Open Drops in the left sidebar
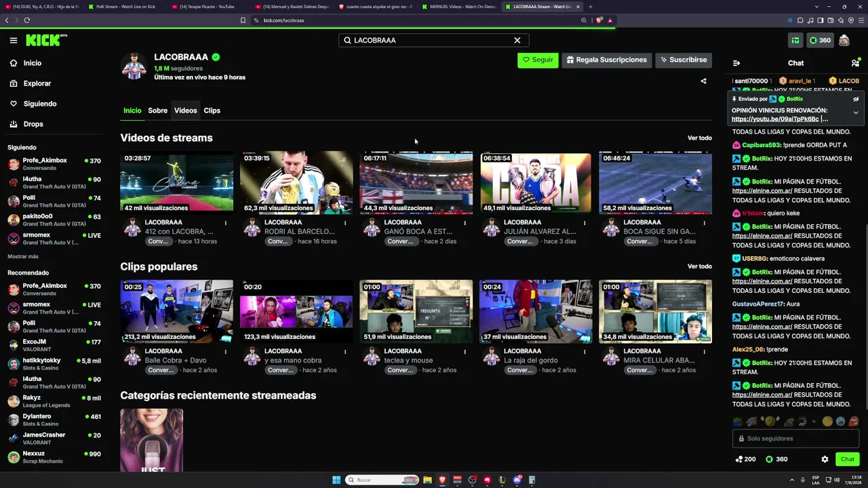The image size is (868, 488). 33,124
